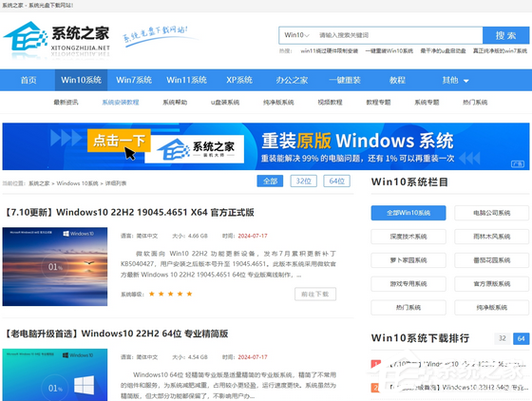Open the Win10 search category dropdown
The height and width of the screenshot is (401, 532).
(x=296, y=35)
